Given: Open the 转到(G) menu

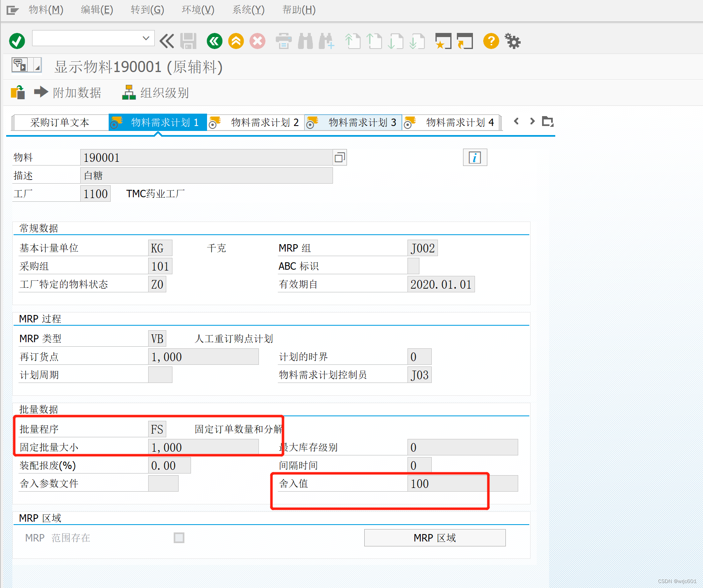Looking at the screenshot, I should click(x=147, y=9).
